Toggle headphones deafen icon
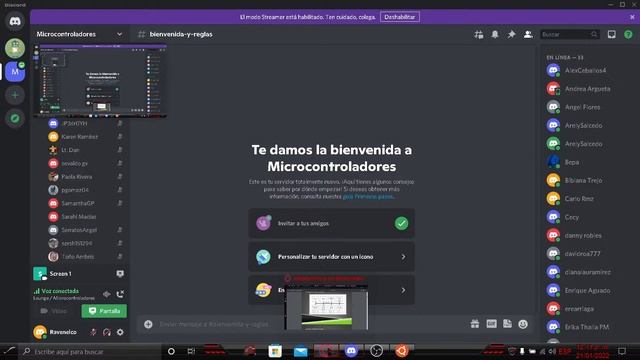This screenshot has width=640, height=360. (107, 332)
